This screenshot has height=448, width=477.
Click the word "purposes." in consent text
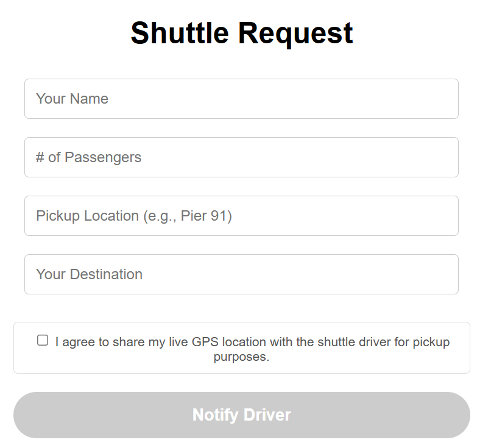coord(241,357)
